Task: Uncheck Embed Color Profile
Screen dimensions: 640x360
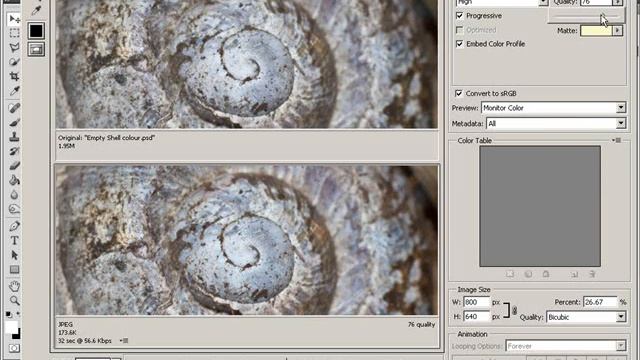Action: point(460,44)
